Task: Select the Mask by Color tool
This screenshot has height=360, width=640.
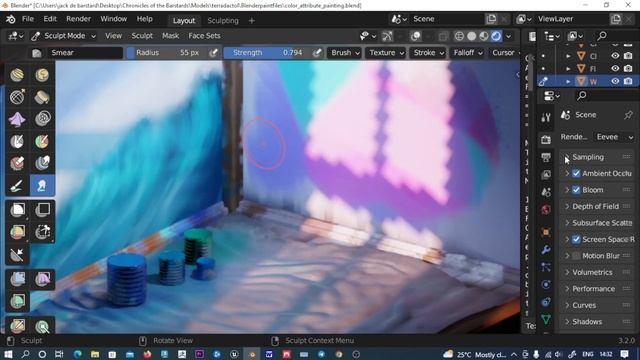Action: pyautogui.click(x=42, y=326)
